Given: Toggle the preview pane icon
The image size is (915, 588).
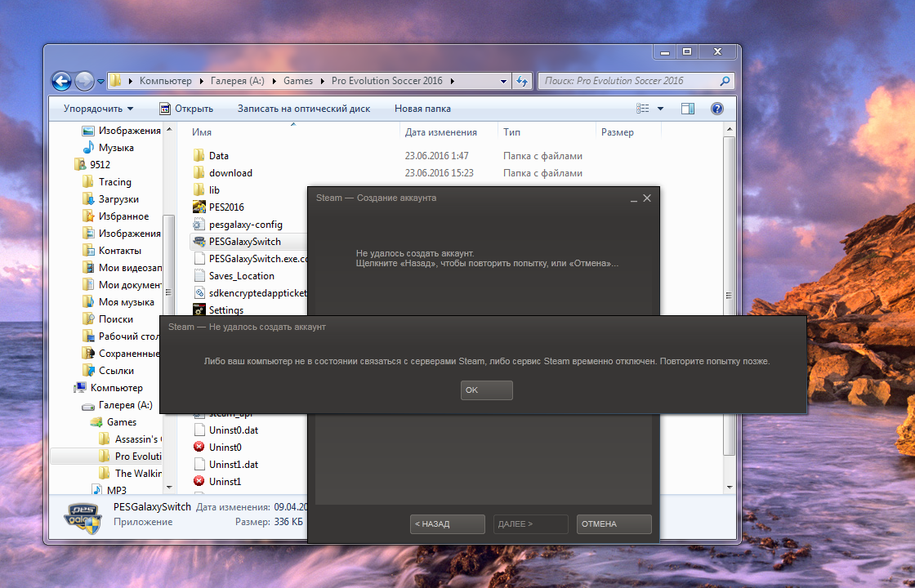Looking at the screenshot, I should tap(688, 109).
